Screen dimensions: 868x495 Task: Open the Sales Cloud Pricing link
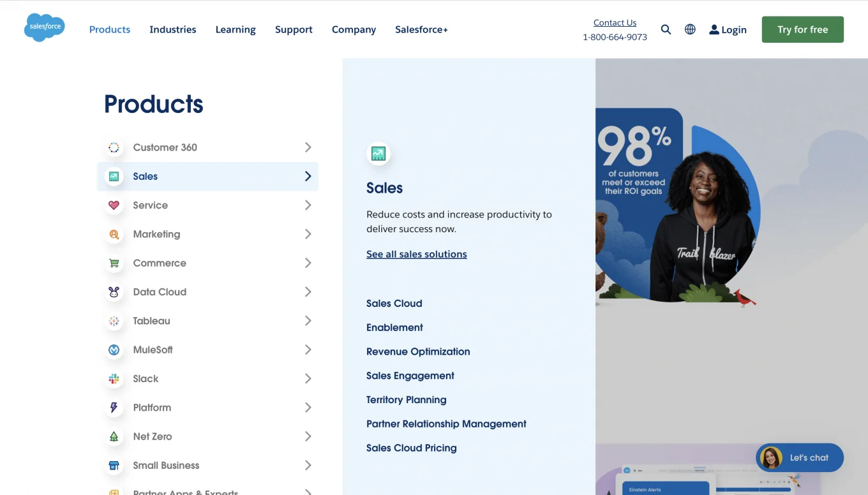point(411,448)
